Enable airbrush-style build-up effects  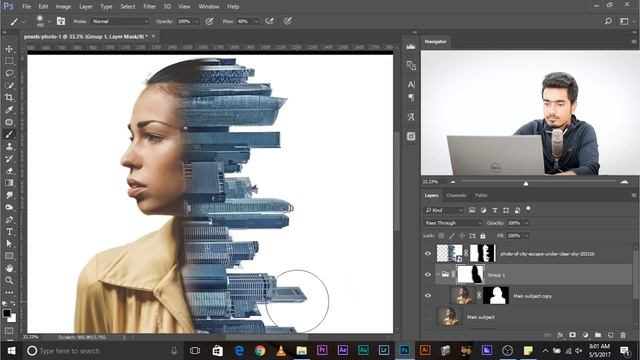(269, 21)
